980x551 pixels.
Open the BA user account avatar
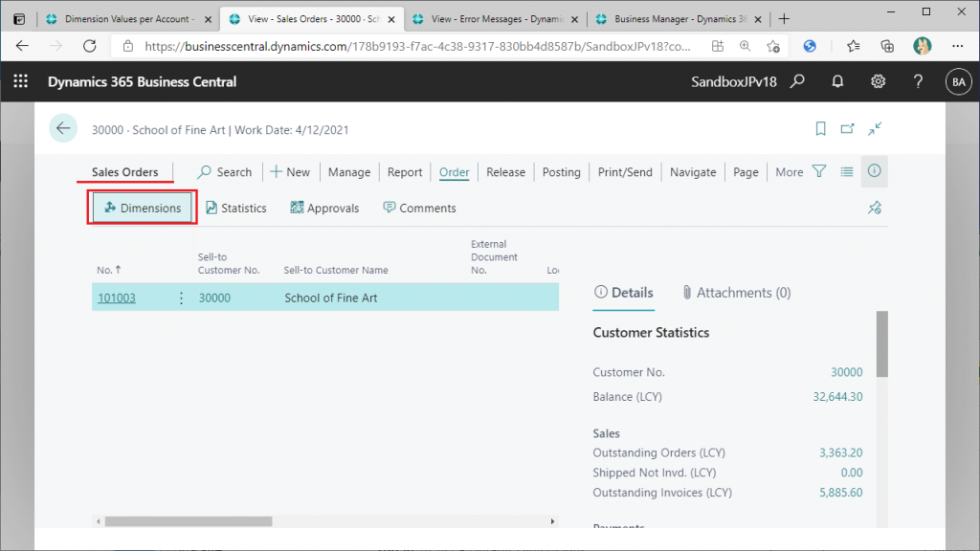tap(958, 82)
